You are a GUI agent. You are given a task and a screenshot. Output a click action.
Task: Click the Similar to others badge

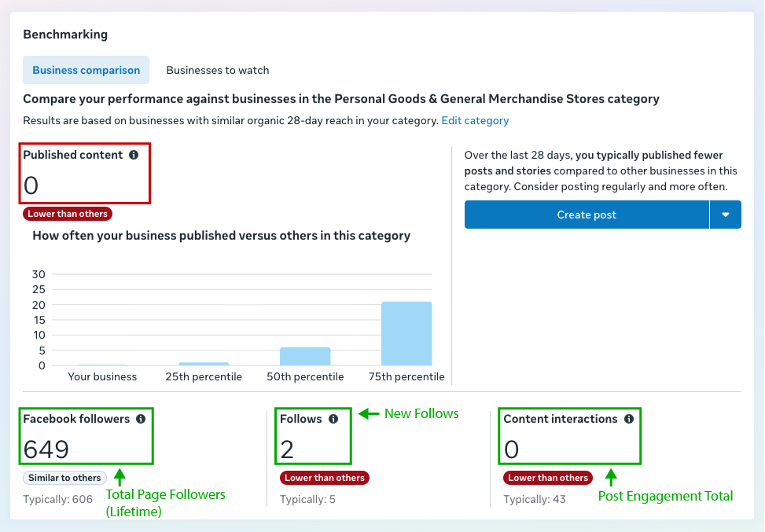[64, 478]
